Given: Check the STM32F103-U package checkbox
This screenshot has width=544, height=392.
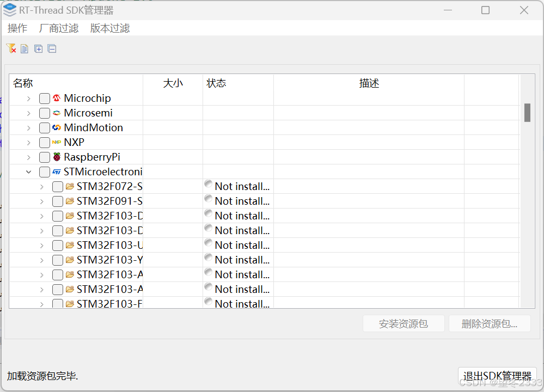Looking at the screenshot, I should 58,245.
